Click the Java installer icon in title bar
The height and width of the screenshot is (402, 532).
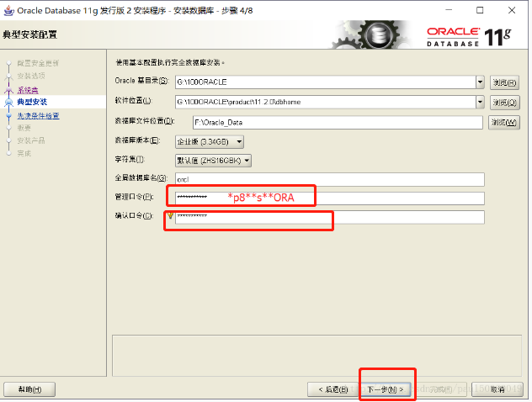click(x=8, y=10)
